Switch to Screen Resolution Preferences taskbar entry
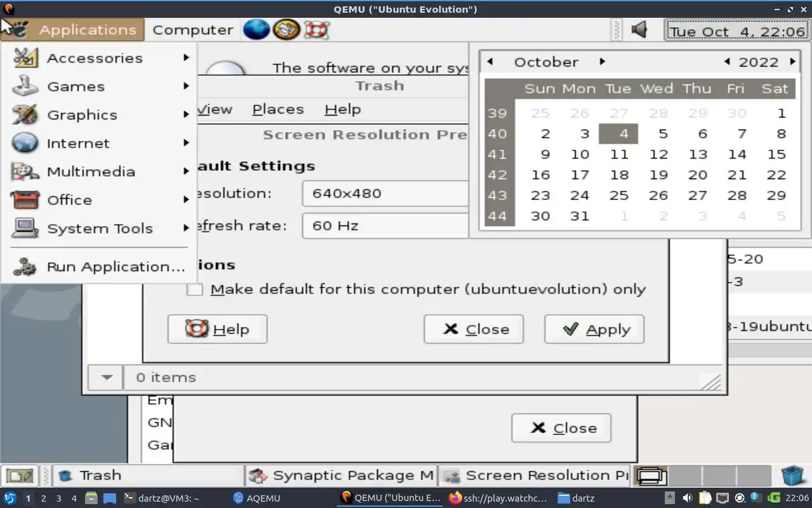This screenshot has height=508, width=812. coord(534,475)
